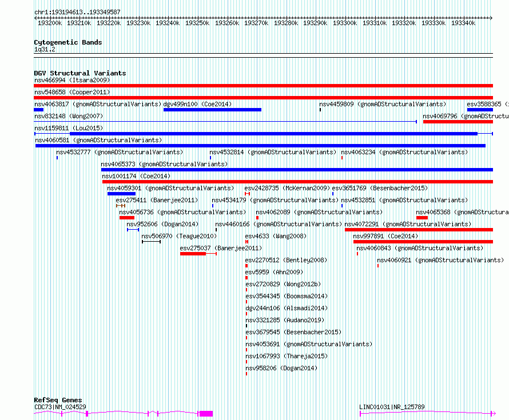Click the esv2428735 red variant glyph
The height and width of the screenshot is (420, 509).
(248, 194)
